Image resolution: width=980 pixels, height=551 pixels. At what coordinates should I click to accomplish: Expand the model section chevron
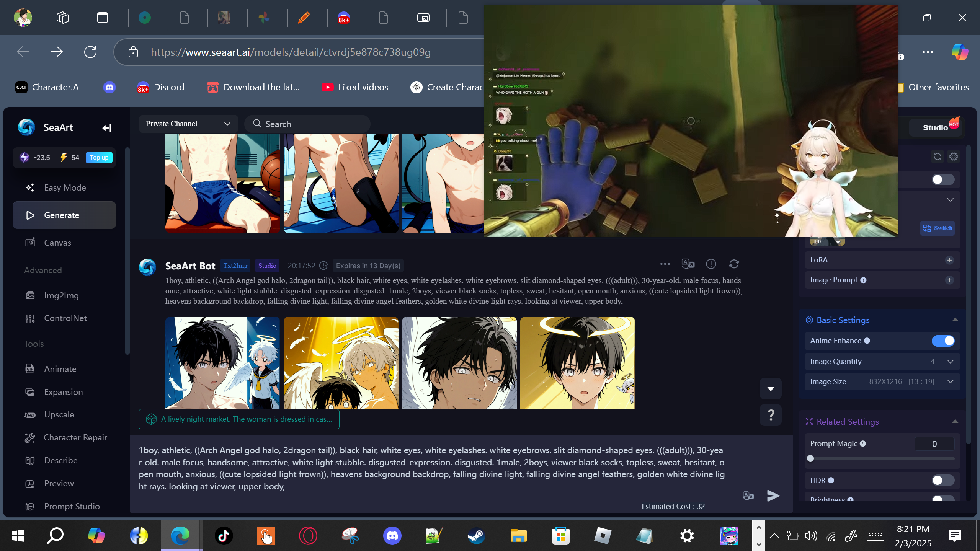coord(950,200)
